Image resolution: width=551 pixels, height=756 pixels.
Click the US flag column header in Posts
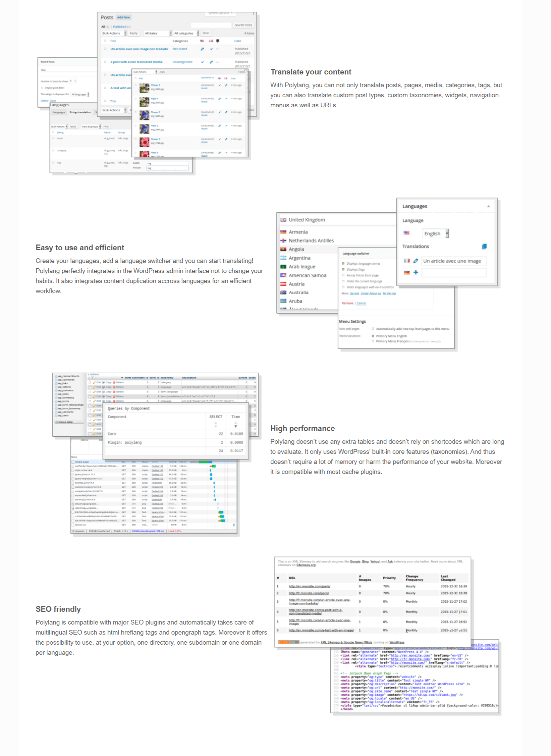pos(202,41)
